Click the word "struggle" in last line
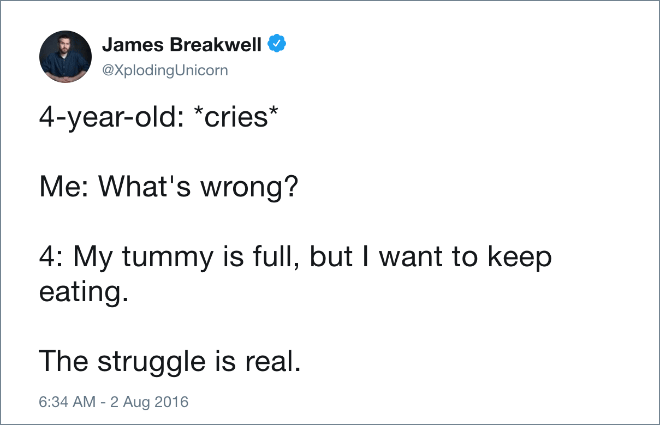The image size is (660, 425). pyautogui.click(x=152, y=362)
